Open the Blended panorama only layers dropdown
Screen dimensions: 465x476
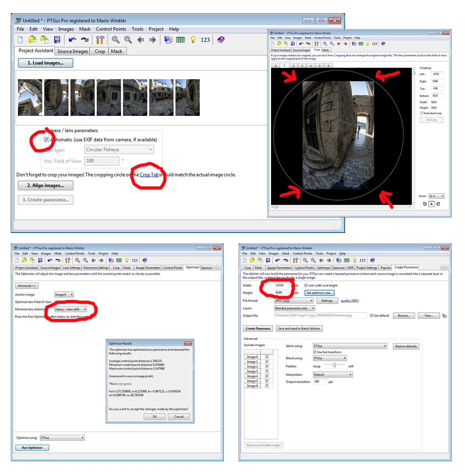[x=294, y=308]
